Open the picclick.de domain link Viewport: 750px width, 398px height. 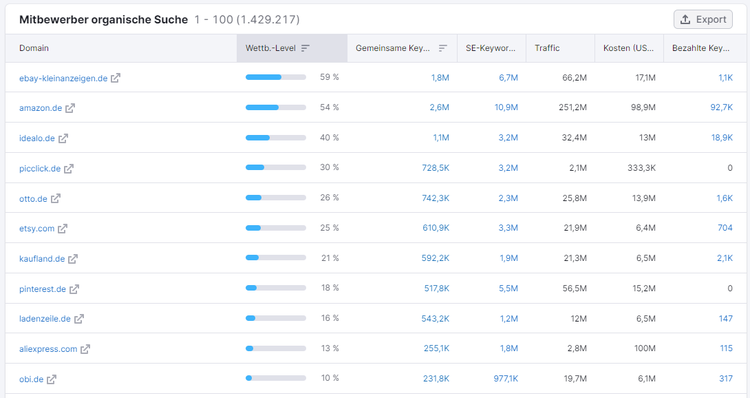click(x=40, y=168)
